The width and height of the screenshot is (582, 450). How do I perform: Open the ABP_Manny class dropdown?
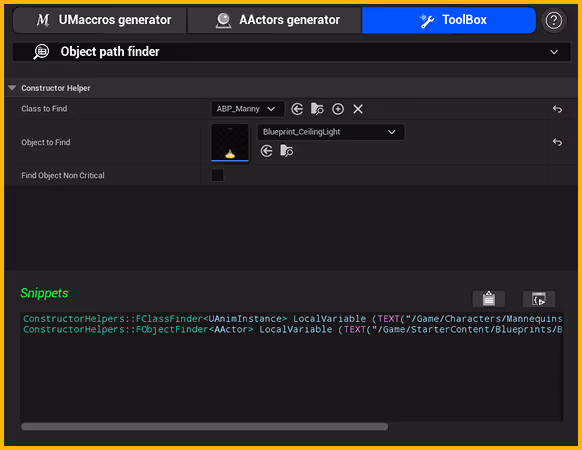point(248,109)
